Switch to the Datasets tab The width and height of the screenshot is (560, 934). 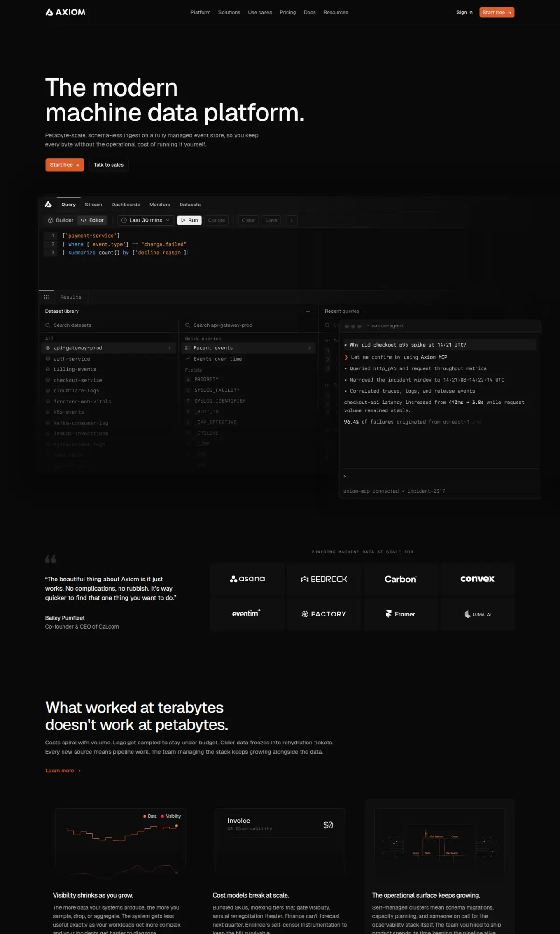(190, 205)
